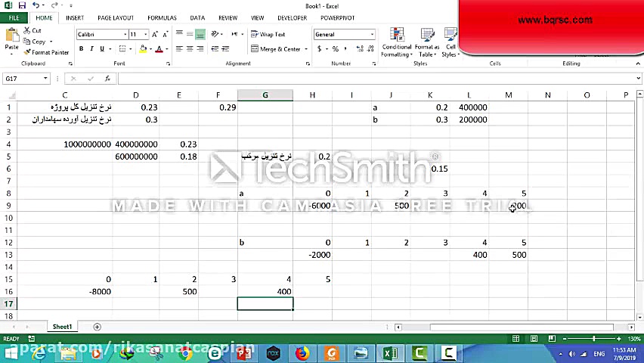Open Format as Table menu

(x=427, y=43)
